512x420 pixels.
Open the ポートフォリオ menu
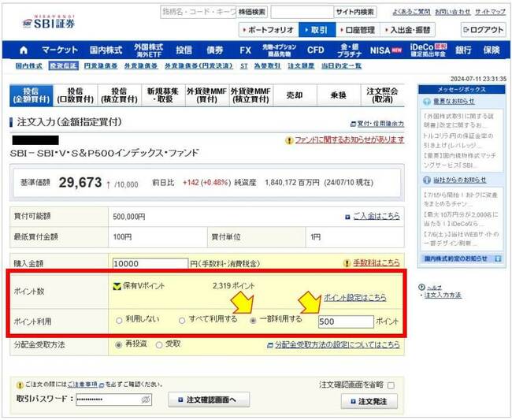point(269,30)
